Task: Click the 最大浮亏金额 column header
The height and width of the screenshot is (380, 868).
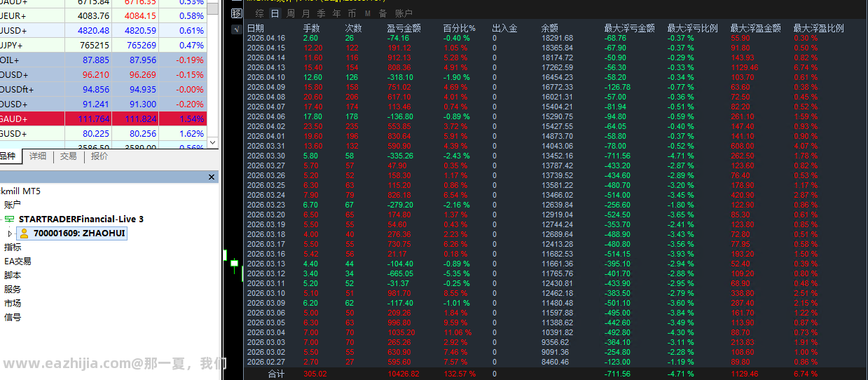Action: pos(630,29)
